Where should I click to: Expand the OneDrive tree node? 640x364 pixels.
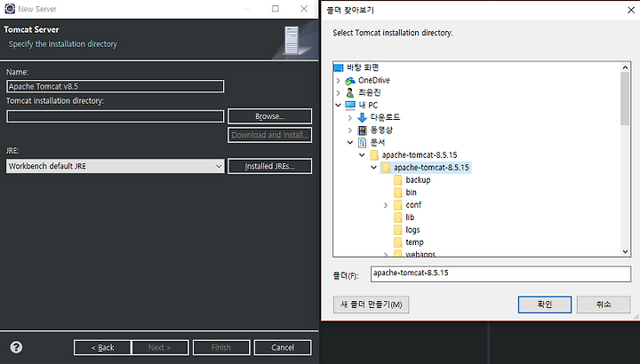338,81
